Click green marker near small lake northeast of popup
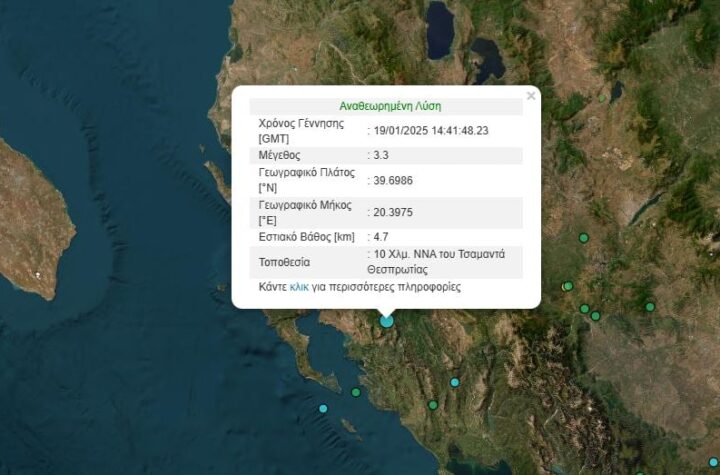The height and width of the screenshot is (475, 720). pyautogui.click(x=602, y=98)
